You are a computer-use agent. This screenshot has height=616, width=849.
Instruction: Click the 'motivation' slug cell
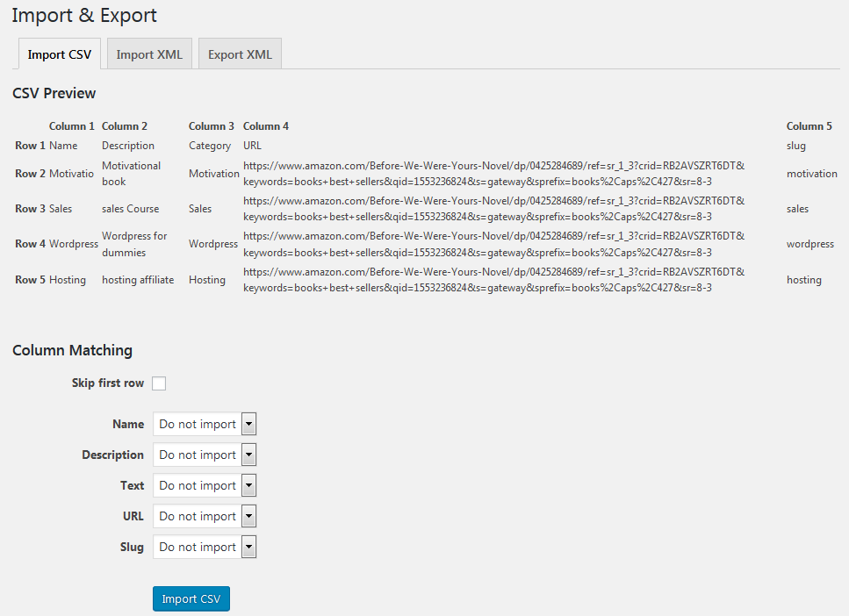tap(812, 173)
